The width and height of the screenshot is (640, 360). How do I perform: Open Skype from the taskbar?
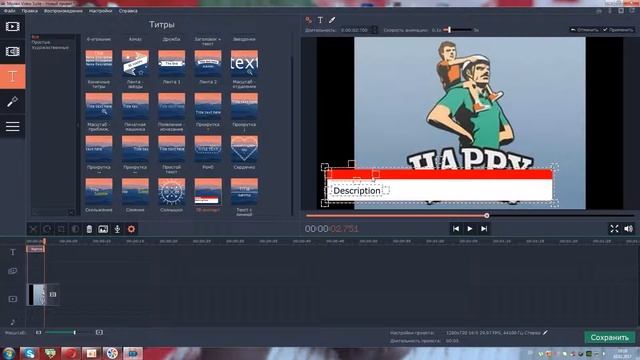[29, 353]
